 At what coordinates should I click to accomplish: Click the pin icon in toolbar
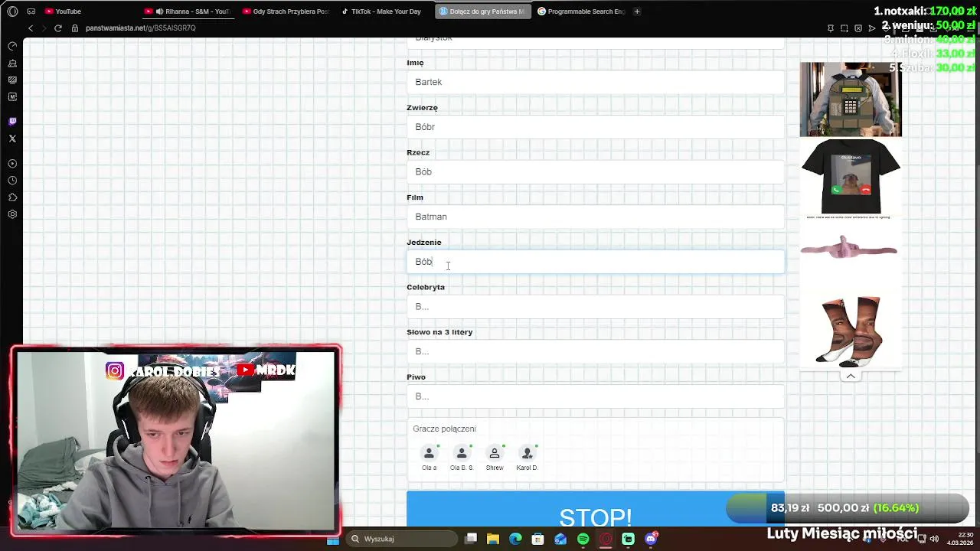[x=831, y=28]
